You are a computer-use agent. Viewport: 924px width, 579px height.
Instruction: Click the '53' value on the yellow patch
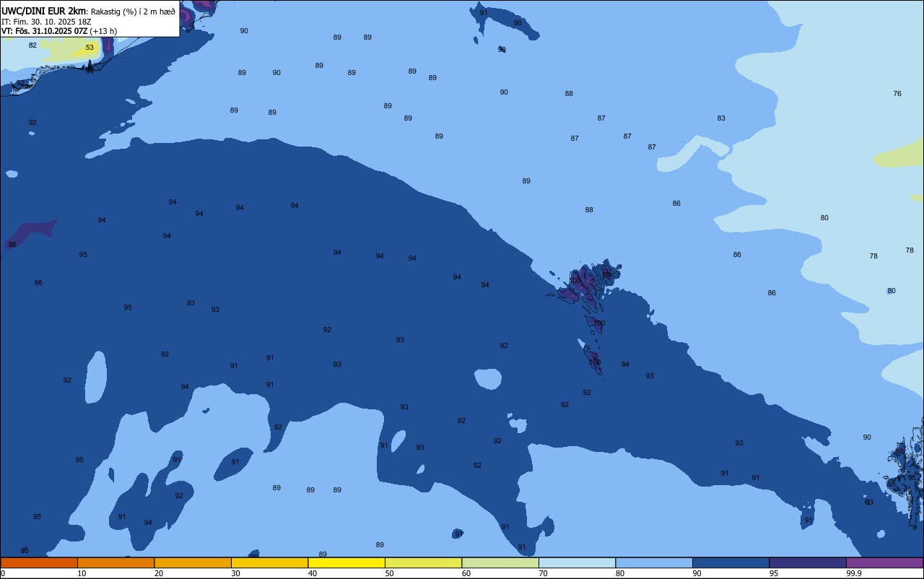pos(90,48)
